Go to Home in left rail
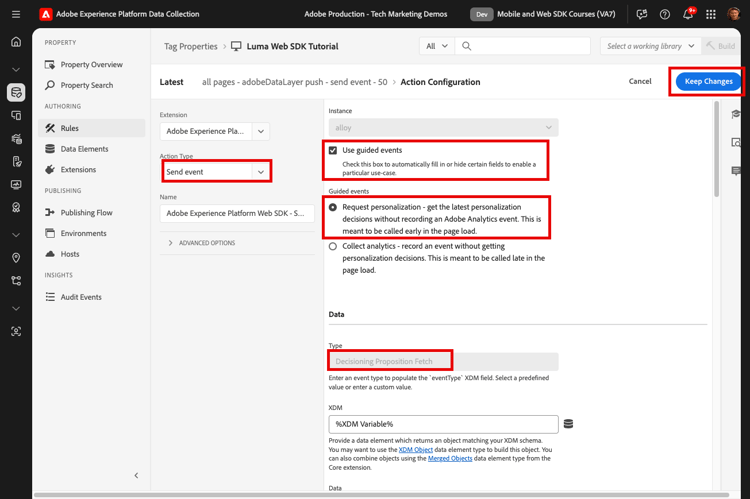Viewport: 750px width, 499px height. coord(16,42)
